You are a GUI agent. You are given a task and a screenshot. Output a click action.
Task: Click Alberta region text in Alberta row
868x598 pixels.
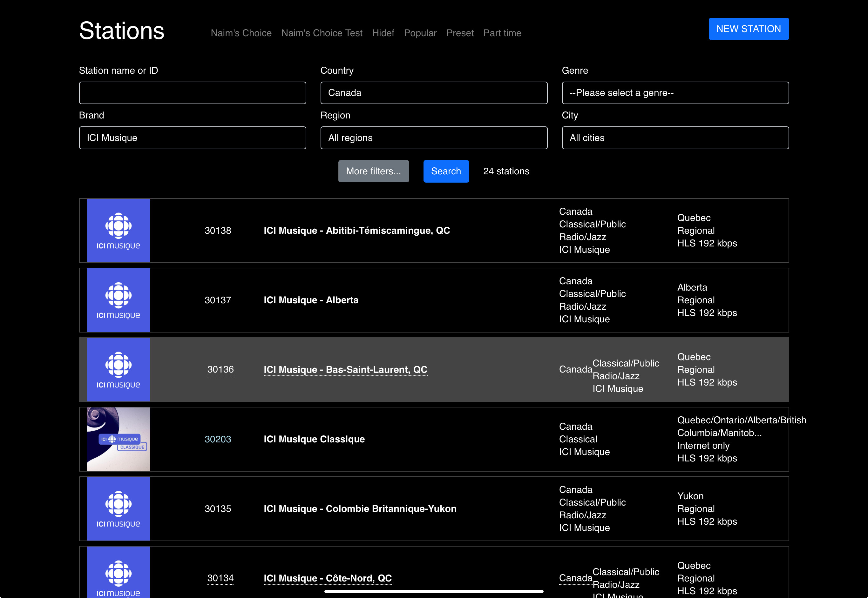(x=692, y=287)
